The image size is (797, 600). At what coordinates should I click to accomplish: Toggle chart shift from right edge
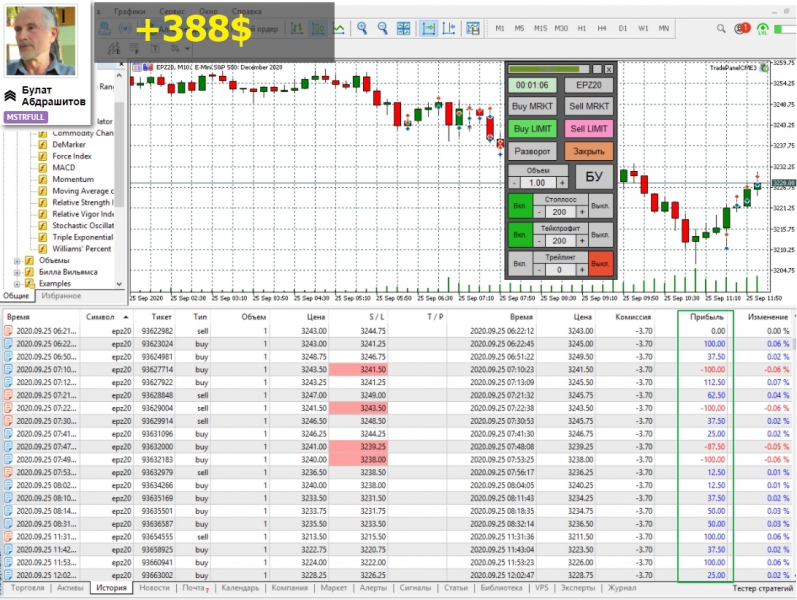[x=449, y=28]
